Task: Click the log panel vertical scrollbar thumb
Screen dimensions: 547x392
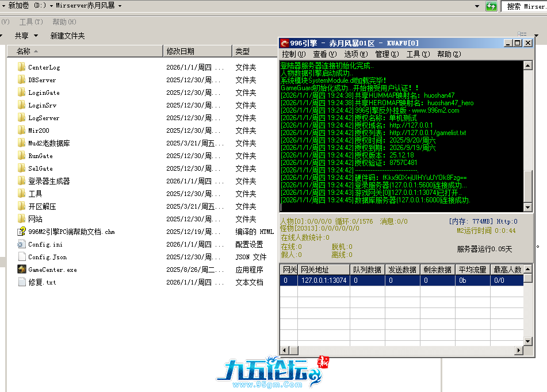Action: [528, 185]
